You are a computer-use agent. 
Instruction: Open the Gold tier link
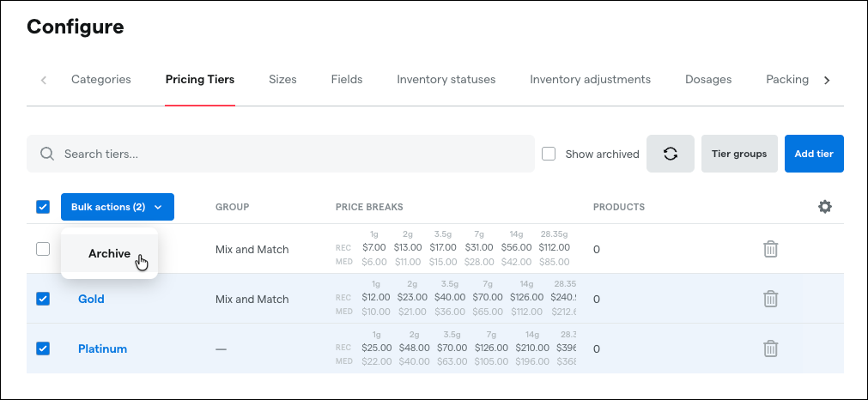(91, 299)
